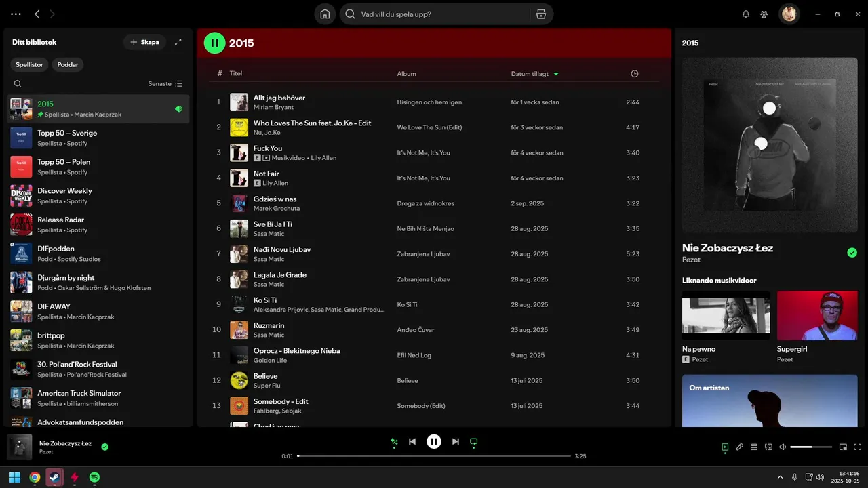Go back with the left arrow
This screenshot has height=488, width=868.
[x=37, y=14]
